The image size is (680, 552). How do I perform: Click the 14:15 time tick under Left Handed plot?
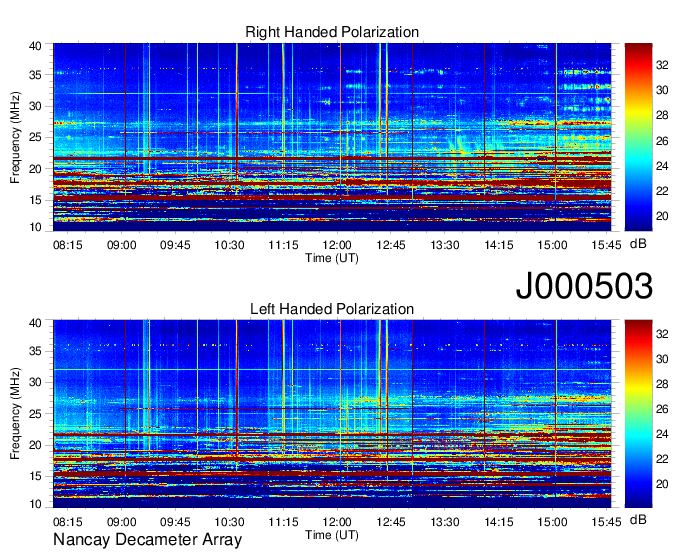tap(499, 522)
